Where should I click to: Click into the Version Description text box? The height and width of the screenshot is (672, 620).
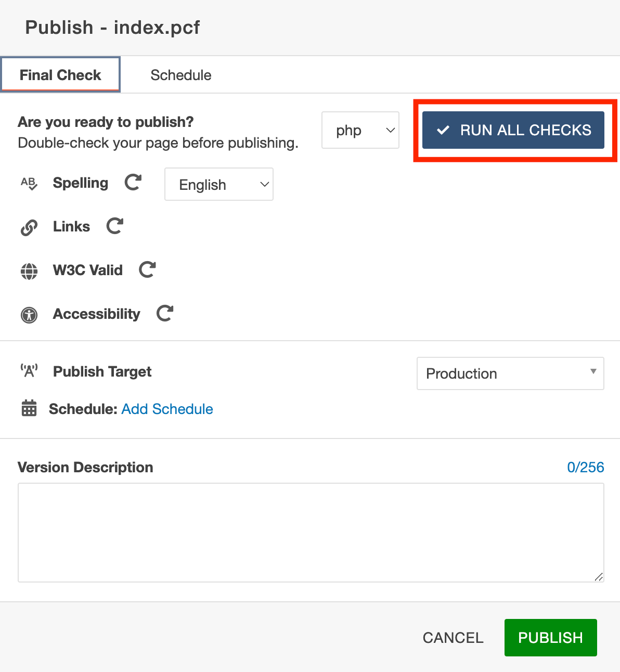(x=311, y=532)
